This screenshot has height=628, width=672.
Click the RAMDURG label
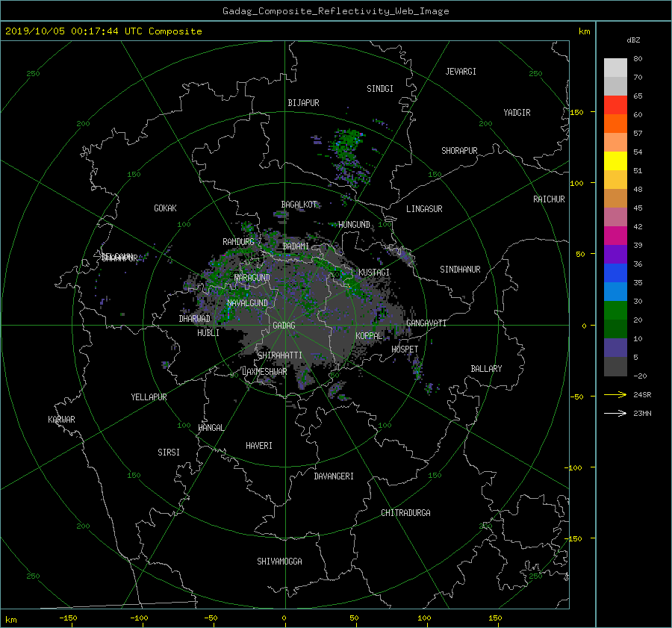point(238,242)
